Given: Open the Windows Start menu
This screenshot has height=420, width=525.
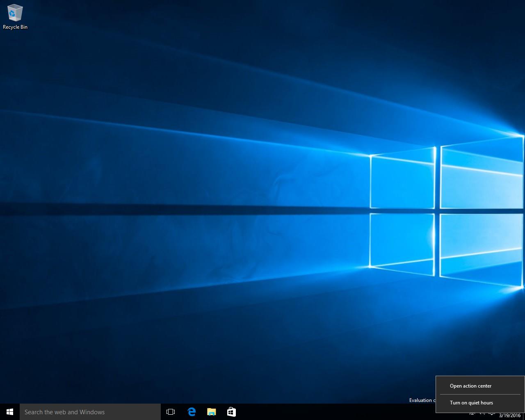Looking at the screenshot, I should tap(10, 412).
